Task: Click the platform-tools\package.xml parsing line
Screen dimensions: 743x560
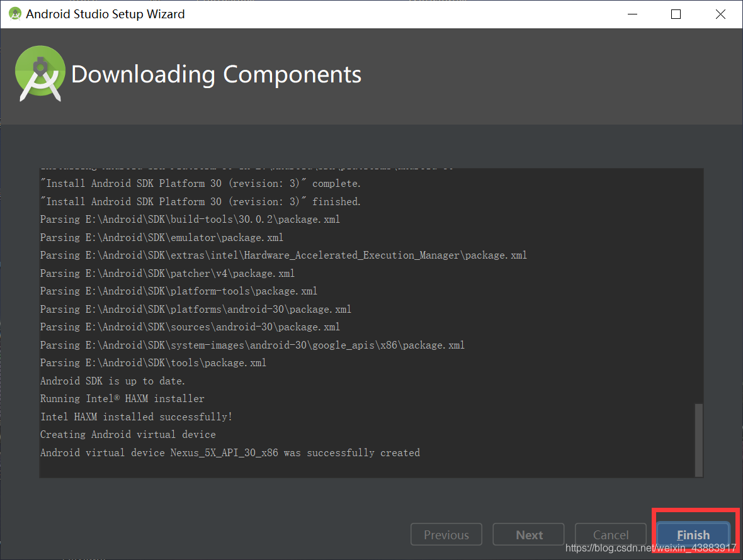Action: coord(179,291)
